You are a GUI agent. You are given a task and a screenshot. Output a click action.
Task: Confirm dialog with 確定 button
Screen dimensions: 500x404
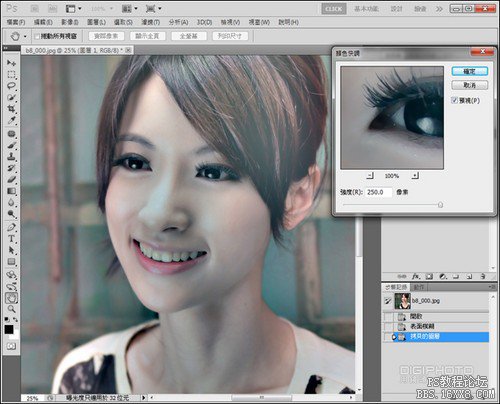470,71
